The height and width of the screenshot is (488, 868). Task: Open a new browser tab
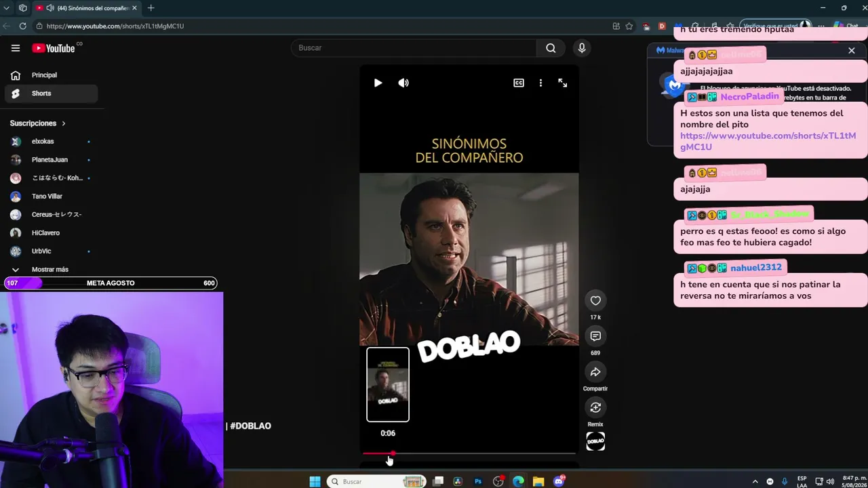tap(151, 8)
